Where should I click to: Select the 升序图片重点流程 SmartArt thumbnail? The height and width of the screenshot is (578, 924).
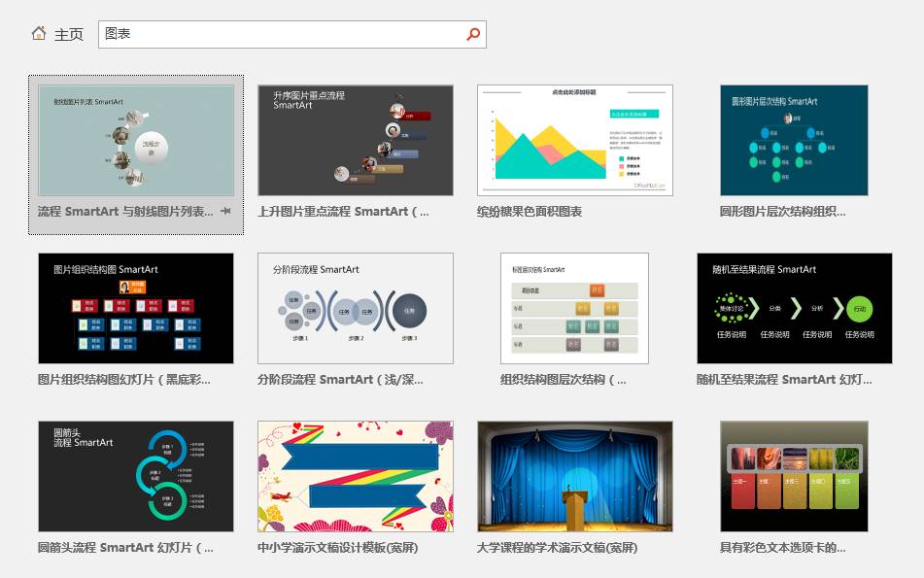point(356,141)
